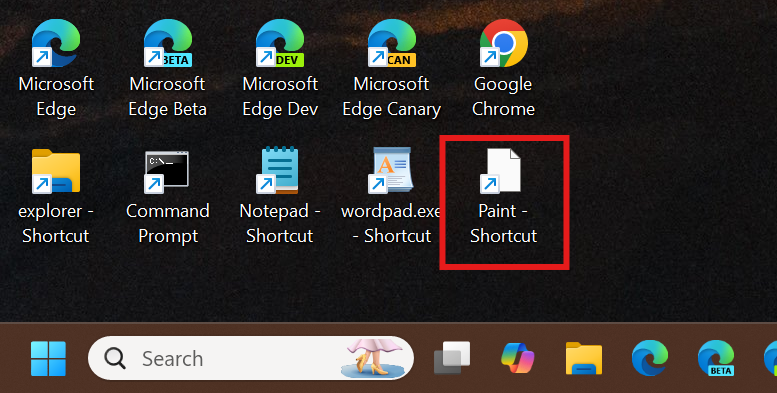777x393 pixels.
Task: Open Edge Beta from the taskbar
Action: pos(716,358)
